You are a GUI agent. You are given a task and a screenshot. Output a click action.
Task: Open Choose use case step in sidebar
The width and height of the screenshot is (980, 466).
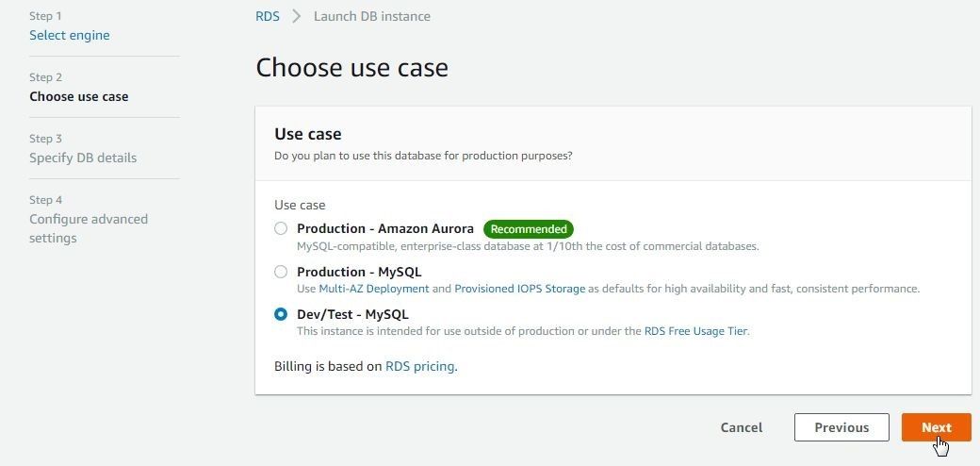79,96
